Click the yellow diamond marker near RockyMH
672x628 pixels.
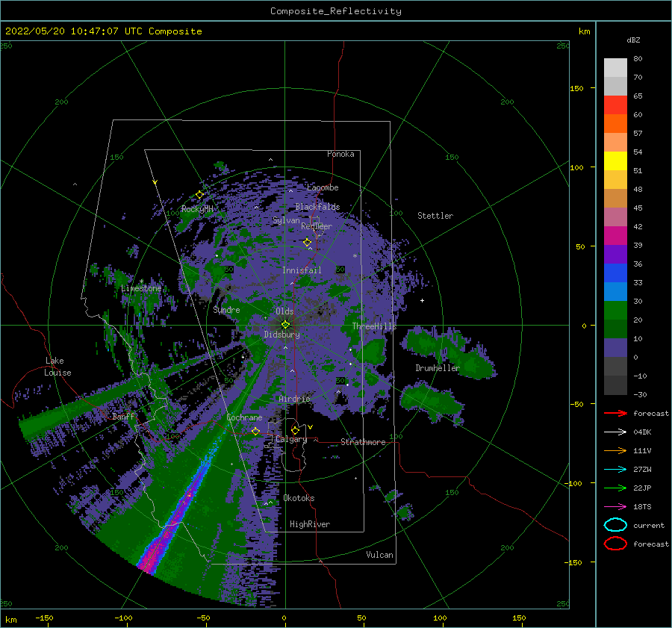click(199, 195)
